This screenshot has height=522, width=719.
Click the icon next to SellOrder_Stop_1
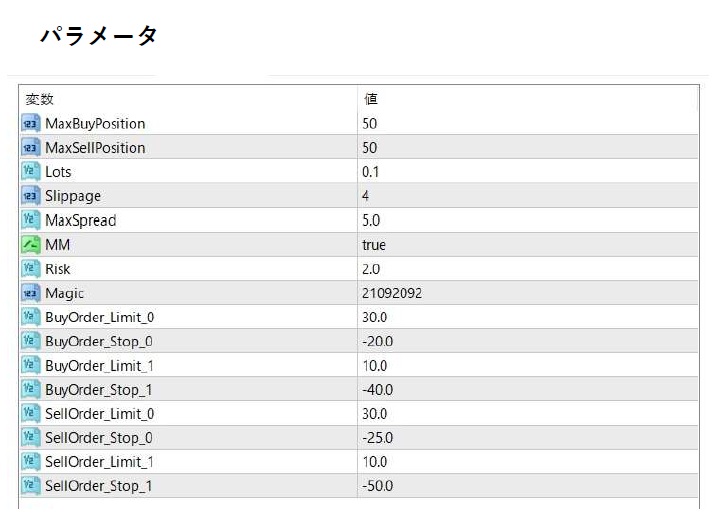coord(30,486)
